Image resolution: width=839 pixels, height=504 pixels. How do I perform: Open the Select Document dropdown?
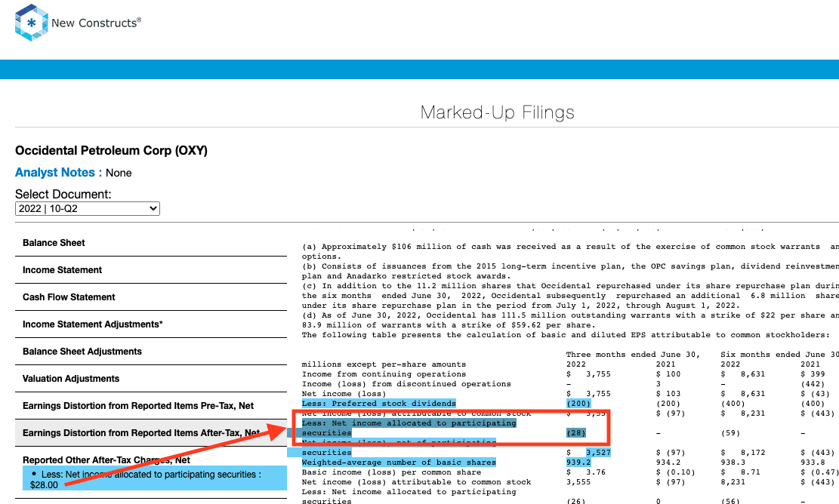87,208
